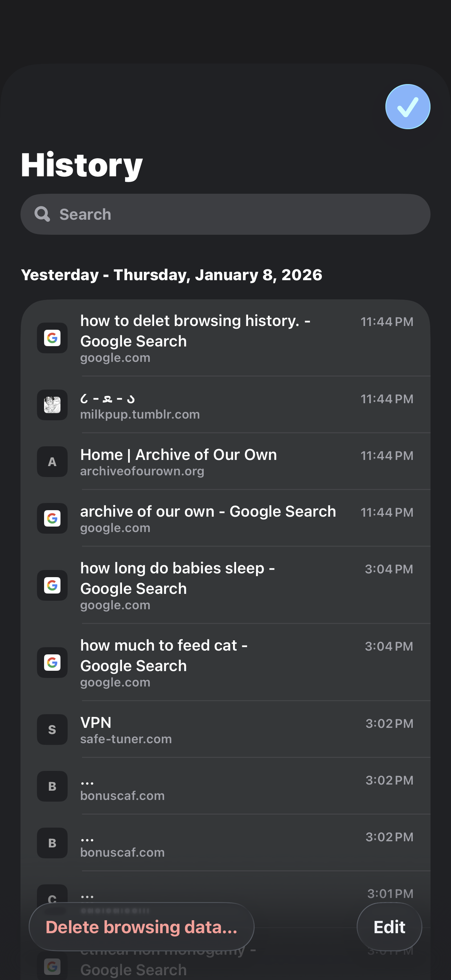Viewport: 451px width, 980px height.
Task: Tap the Archive of Our Own 'A' icon
Action: point(52,461)
